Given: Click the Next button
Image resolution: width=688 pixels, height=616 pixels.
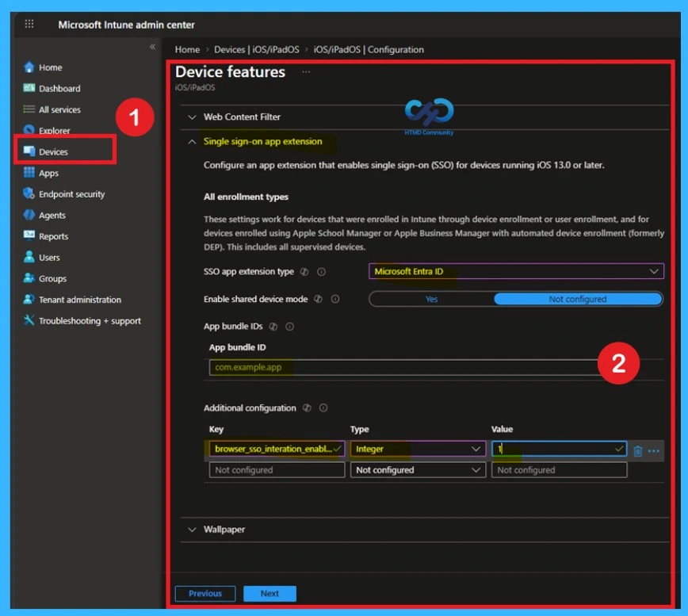Looking at the screenshot, I should tap(269, 593).
